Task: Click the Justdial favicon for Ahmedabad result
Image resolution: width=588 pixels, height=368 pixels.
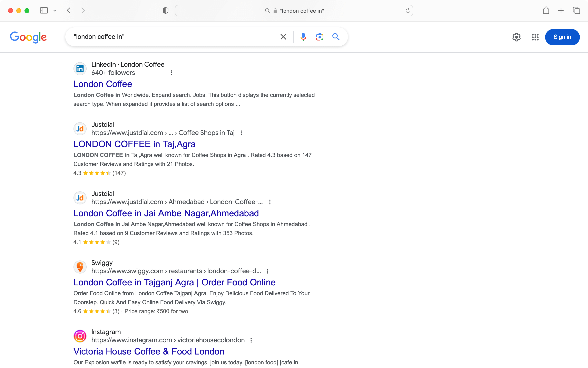Action: pos(80,198)
